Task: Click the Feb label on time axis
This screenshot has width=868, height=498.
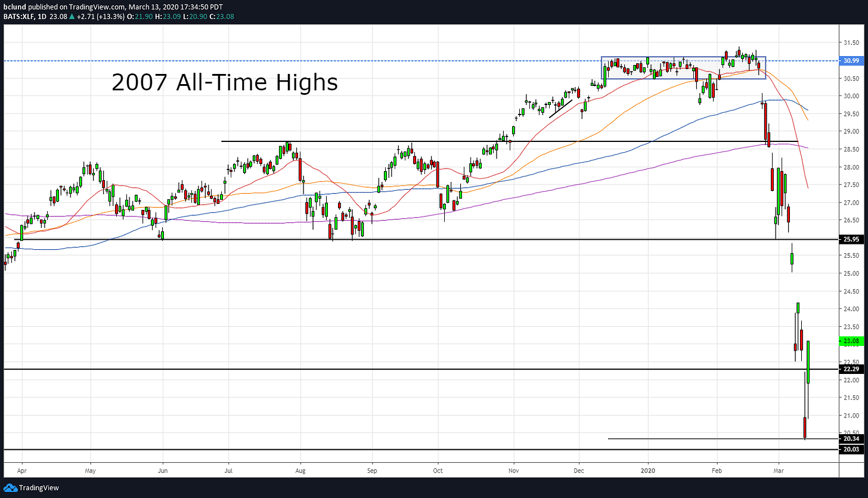Action: pyautogui.click(x=717, y=469)
